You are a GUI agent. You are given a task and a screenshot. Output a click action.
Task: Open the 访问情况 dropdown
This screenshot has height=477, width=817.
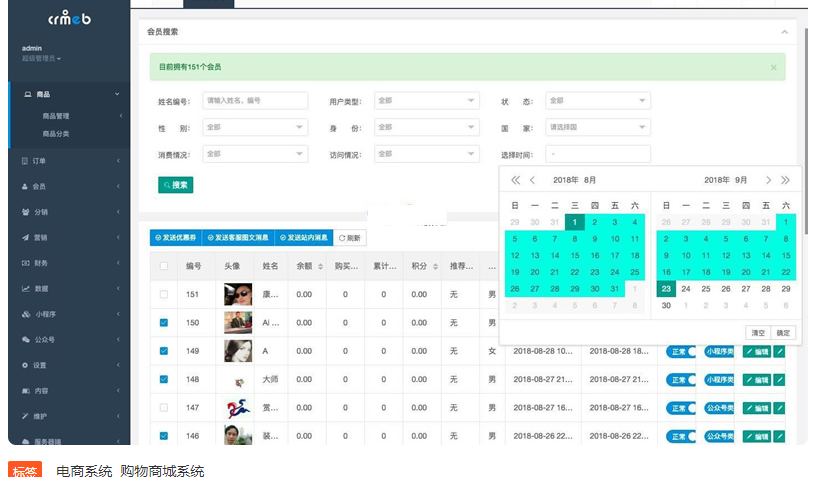tap(427, 154)
